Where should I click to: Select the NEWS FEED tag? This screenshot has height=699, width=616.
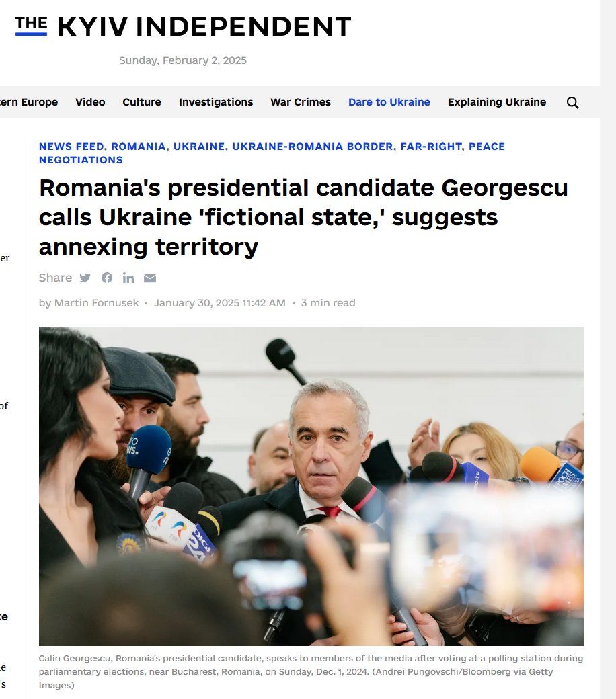click(x=71, y=147)
